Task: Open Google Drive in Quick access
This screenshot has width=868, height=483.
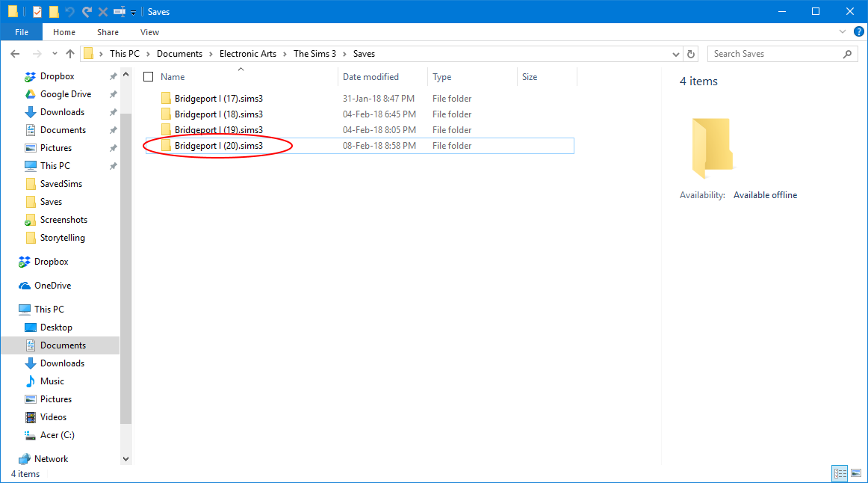Action: tap(65, 94)
